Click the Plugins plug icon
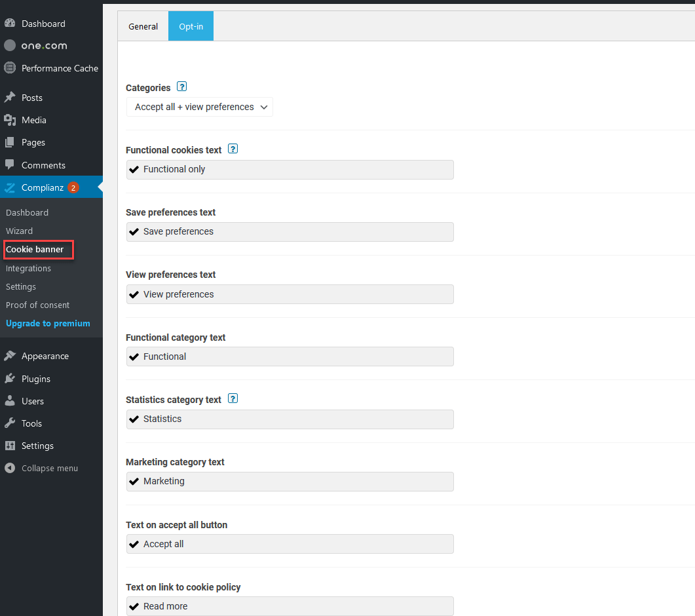Viewport: 695px width, 616px height. (10, 378)
